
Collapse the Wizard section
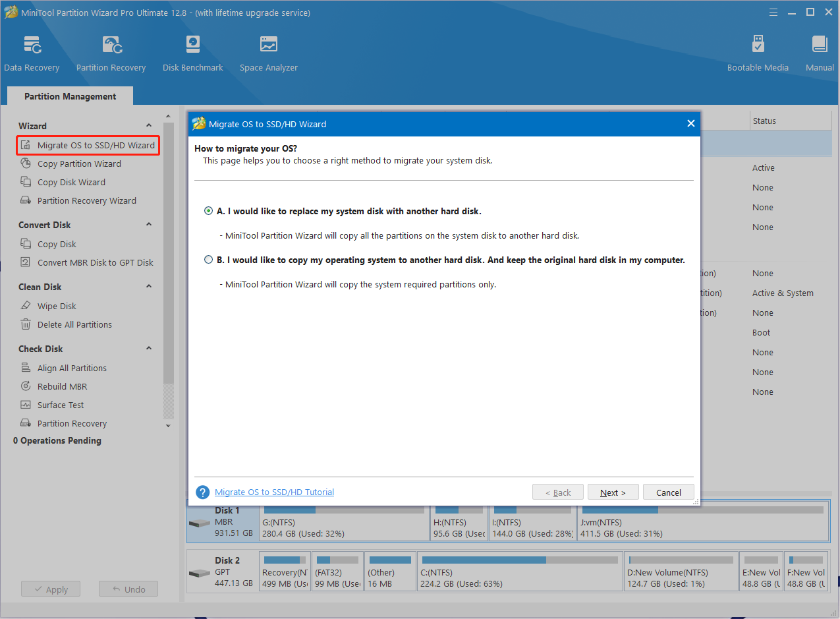(149, 125)
